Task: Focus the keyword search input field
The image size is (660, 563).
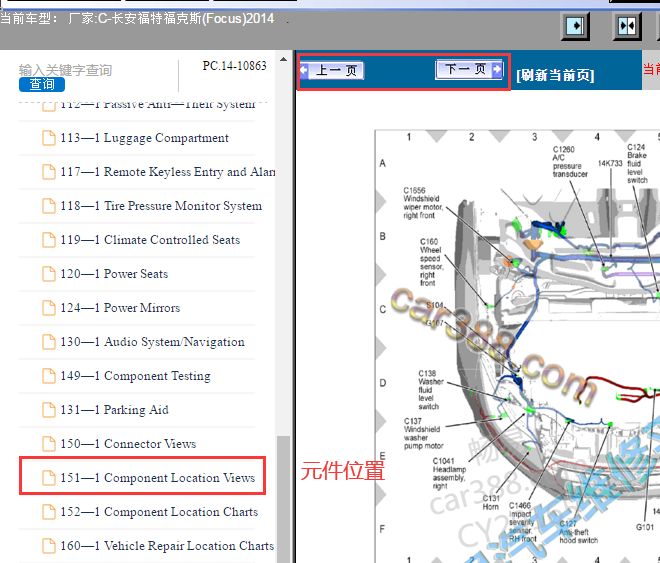Action: point(65,70)
